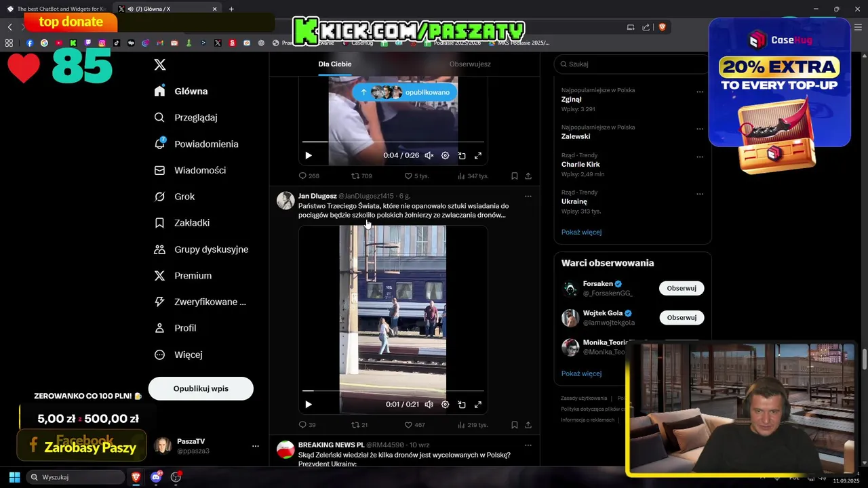Open the X logo home icon

pyautogui.click(x=160, y=64)
